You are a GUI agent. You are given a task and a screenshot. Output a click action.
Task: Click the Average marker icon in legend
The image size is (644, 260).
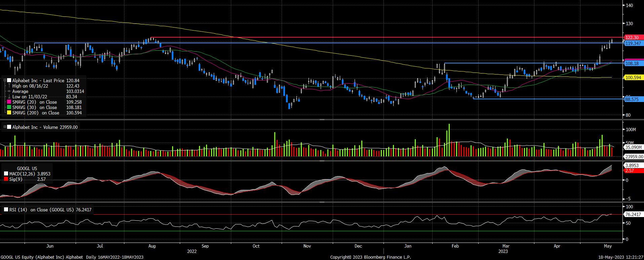pyautogui.click(x=9, y=91)
